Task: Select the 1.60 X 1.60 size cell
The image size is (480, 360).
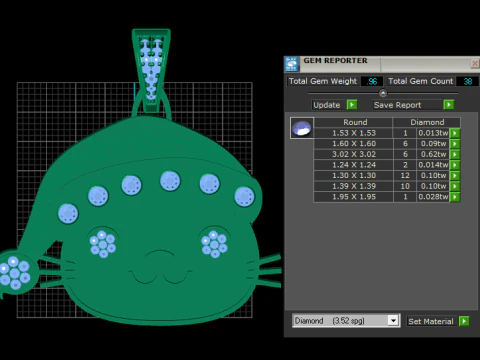Action: (354, 144)
